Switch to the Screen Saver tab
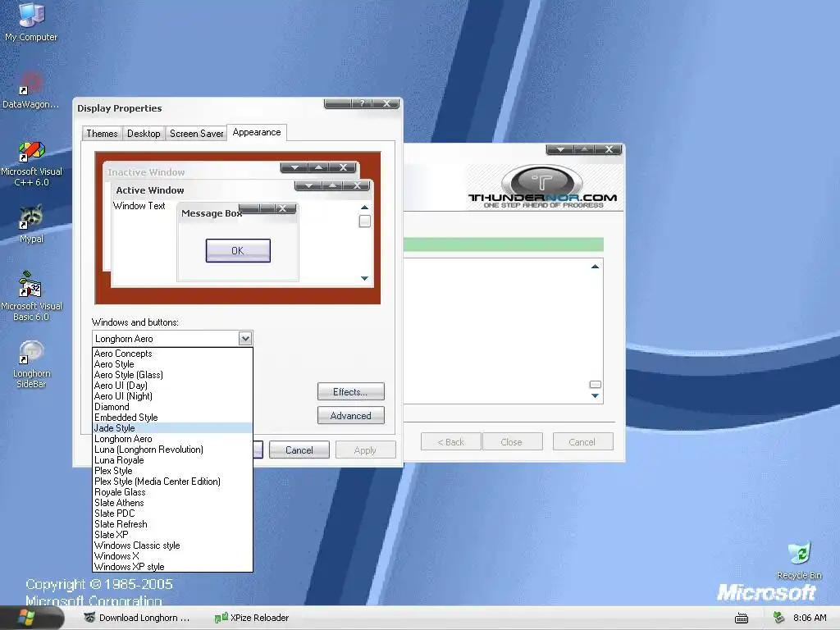The width and height of the screenshot is (840, 630). coord(196,134)
